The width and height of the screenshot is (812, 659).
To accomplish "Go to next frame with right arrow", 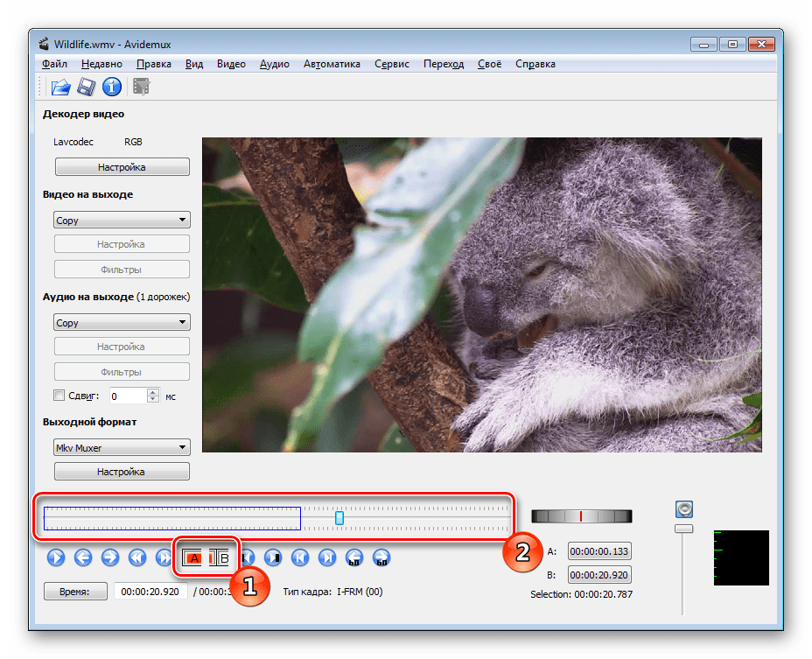I will (x=109, y=557).
